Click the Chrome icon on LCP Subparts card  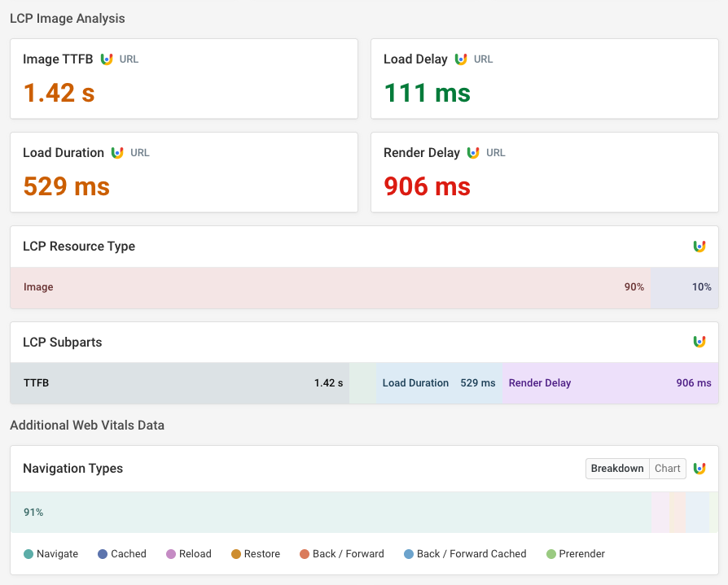(x=699, y=342)
